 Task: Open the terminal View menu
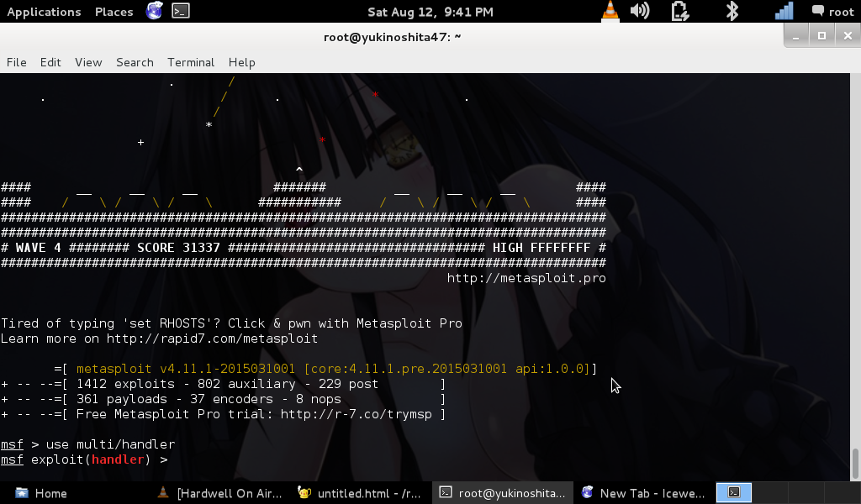(88, 62)
